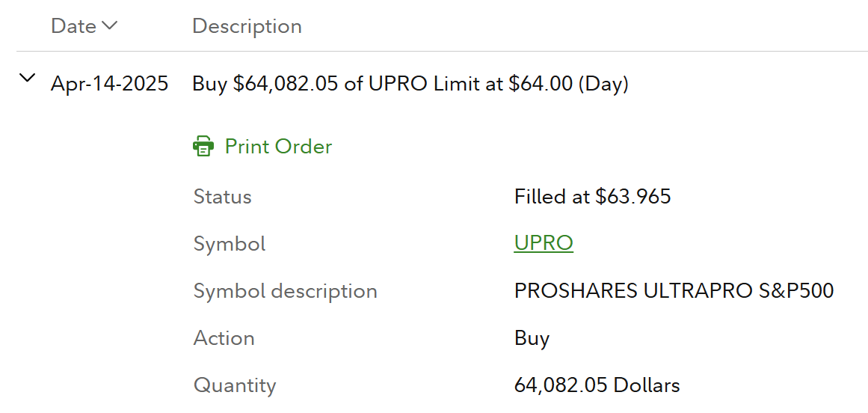The height and width of the screenshot is (413, 868).
Task: Click the printer icon beside Print Order
Action: coord(203,146)
